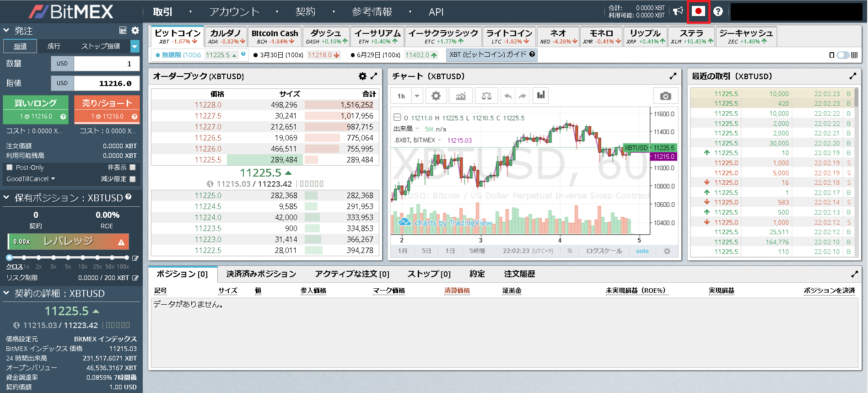
Task: Expand the positions panel to fullscreen
Action: pos(854,274)
